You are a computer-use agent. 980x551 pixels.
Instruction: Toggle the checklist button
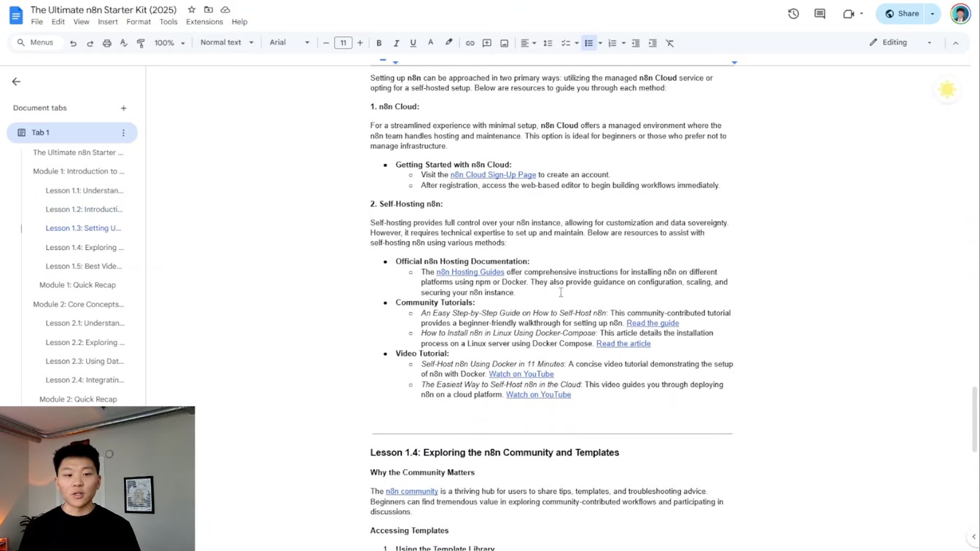point(565,43)
